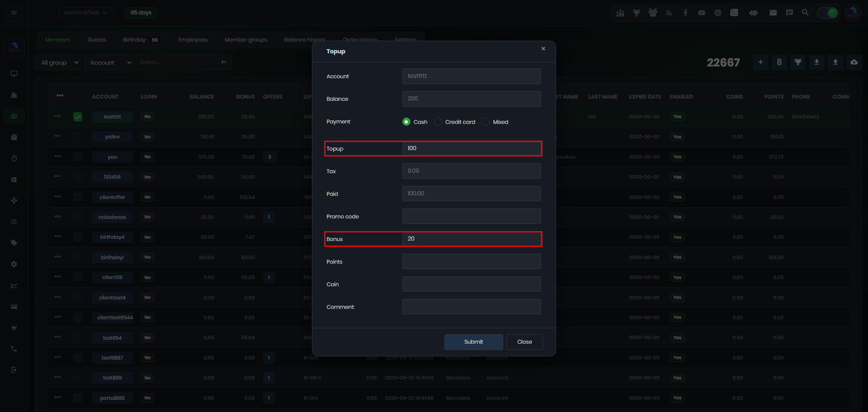Click the cloud download icon button
The height and width of the screenshot is (412, 868).
coord(854,62)
